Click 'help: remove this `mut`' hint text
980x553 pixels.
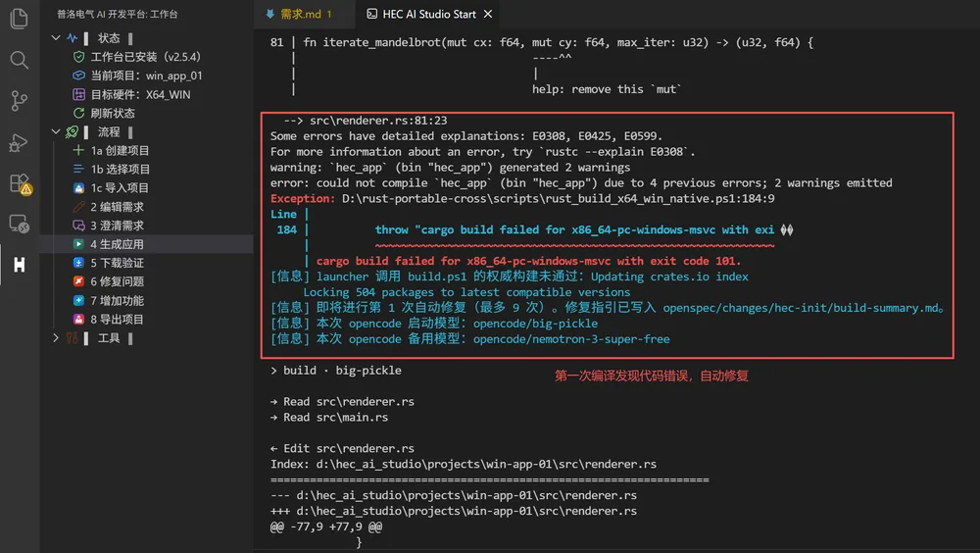click(x=607, y=89)
